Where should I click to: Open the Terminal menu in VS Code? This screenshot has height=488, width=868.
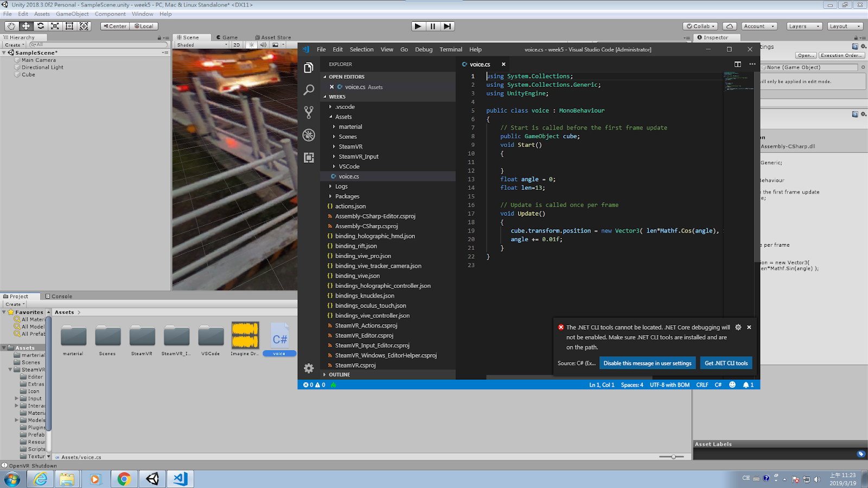point(450,49)
